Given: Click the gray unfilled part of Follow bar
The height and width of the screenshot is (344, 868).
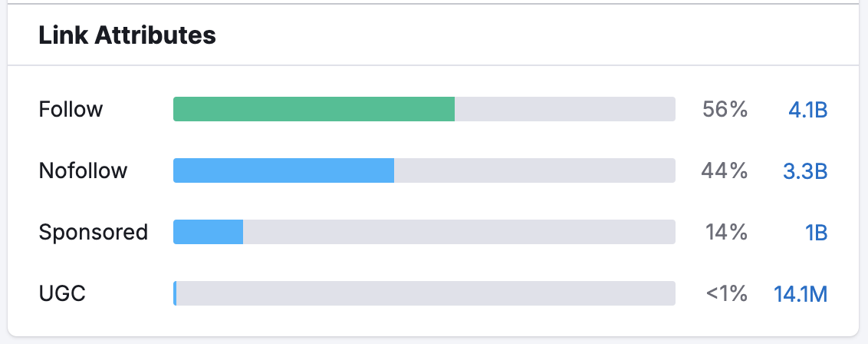Looking at the screenshot, I should tap(564, 110).
